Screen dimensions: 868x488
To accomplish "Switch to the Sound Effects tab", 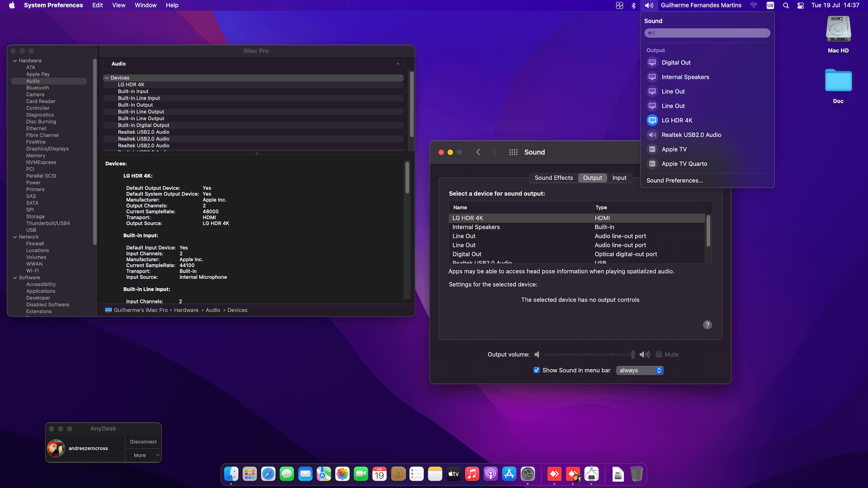I will 553,178.
